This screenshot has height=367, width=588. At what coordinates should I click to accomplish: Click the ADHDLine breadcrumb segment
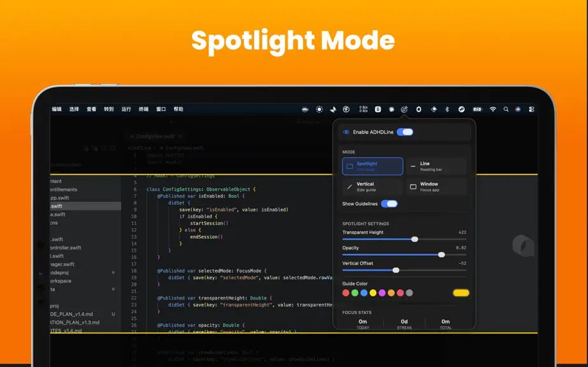click(139, 148)
